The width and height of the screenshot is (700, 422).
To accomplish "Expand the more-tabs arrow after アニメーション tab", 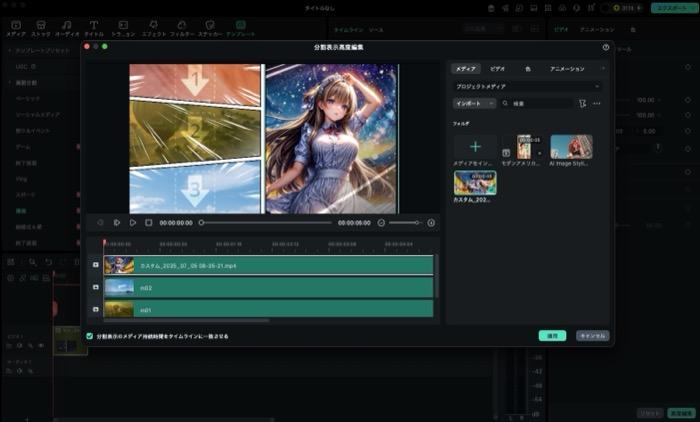I will [603, 68].
